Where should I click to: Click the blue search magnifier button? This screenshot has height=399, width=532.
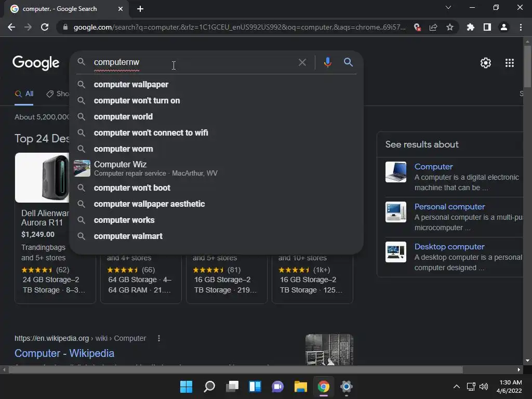coord(348,62)
